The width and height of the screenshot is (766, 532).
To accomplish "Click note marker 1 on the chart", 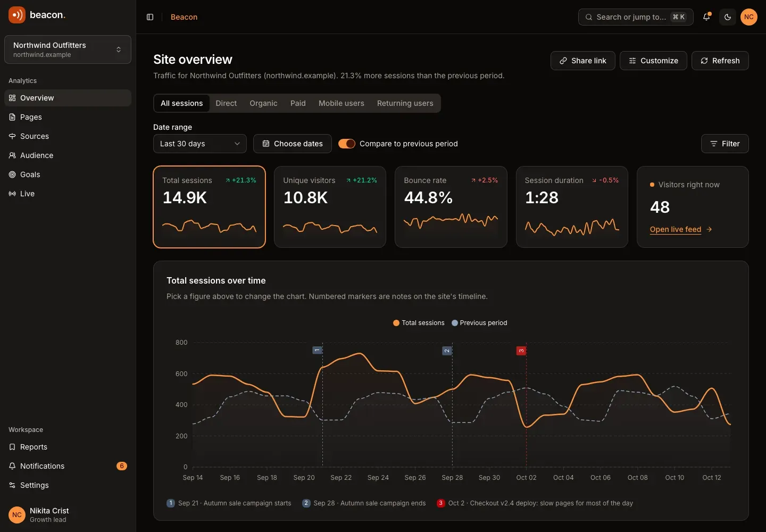I will coord(317,350).
